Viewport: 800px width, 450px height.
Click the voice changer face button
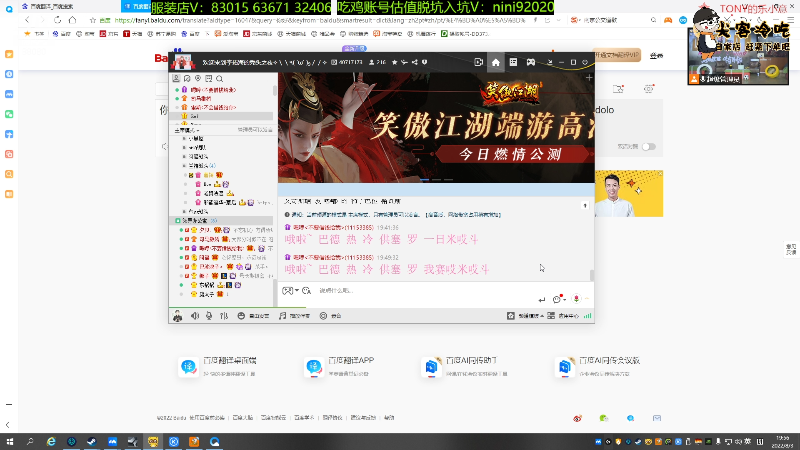[253, 316]
